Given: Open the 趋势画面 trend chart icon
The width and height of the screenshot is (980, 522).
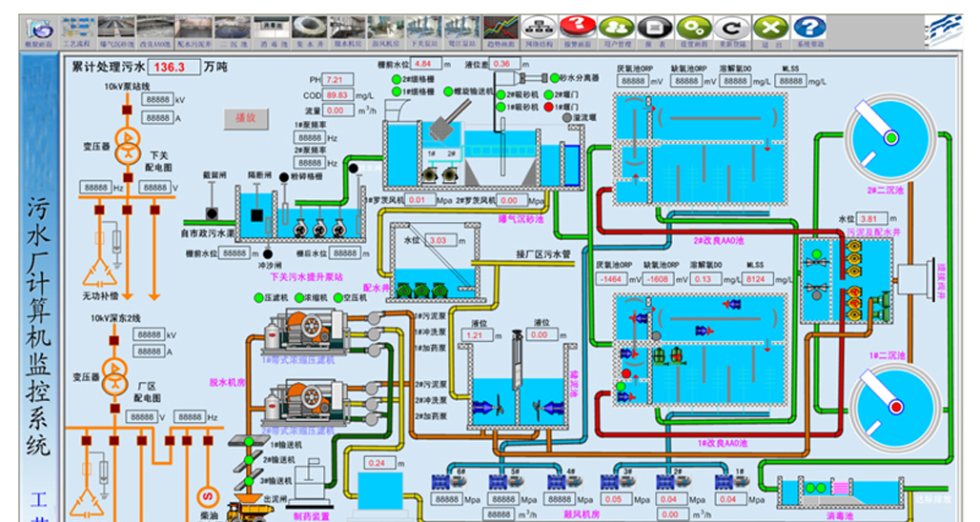Looking at the screenshot, I should pyautogui.click(x=500, y=28).
